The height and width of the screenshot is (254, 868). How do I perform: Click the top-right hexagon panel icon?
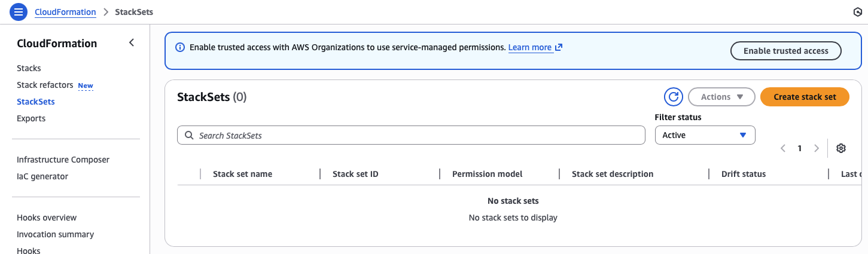[857, 12]
